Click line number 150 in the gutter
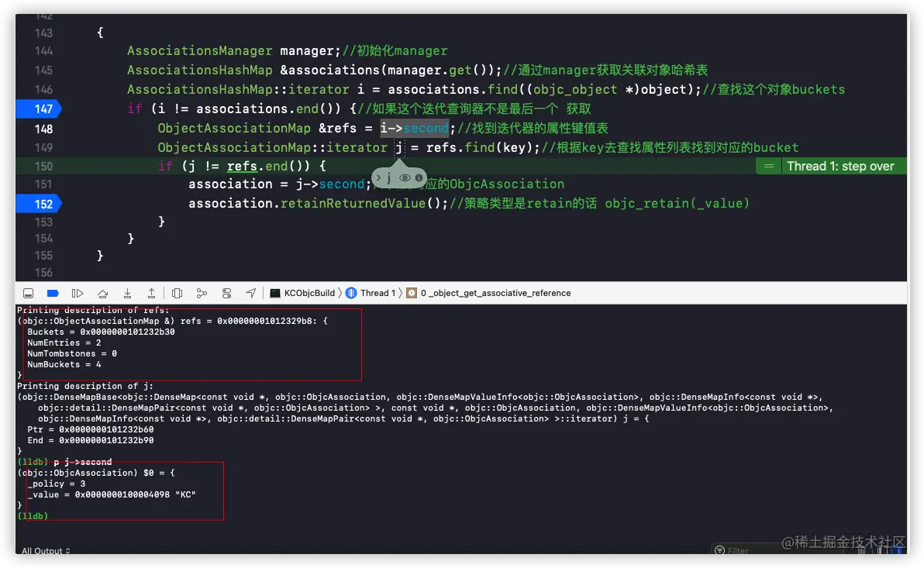 point(43,166)
